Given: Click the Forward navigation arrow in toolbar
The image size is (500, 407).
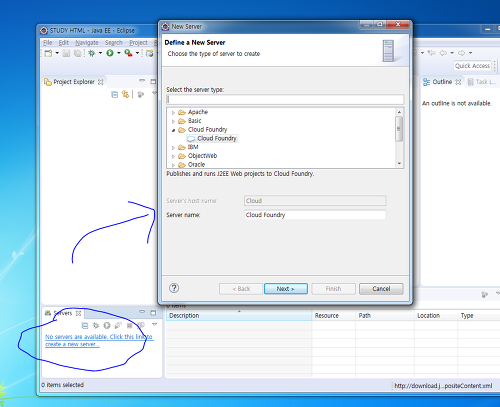Looking at the screenshot, I should (462, 53).
